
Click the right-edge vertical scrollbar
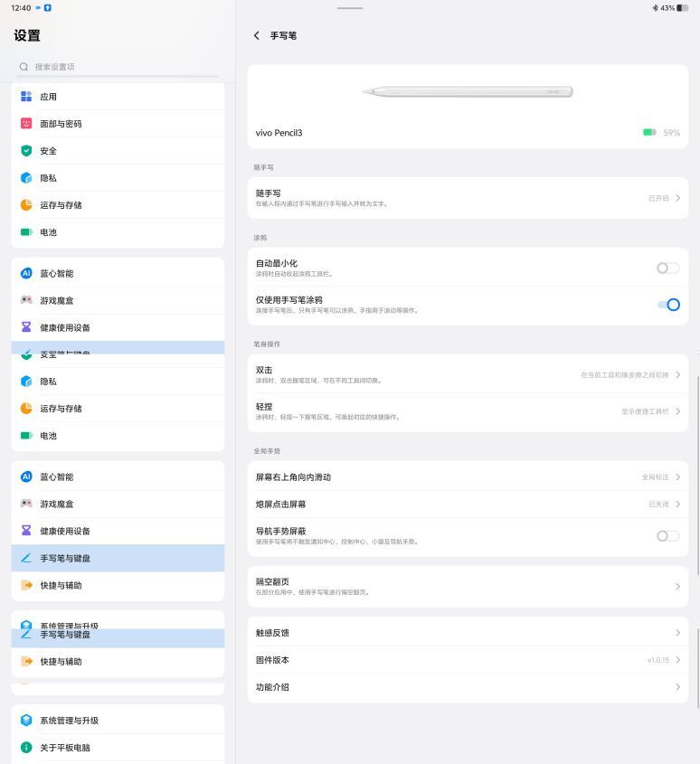(697, 475)
